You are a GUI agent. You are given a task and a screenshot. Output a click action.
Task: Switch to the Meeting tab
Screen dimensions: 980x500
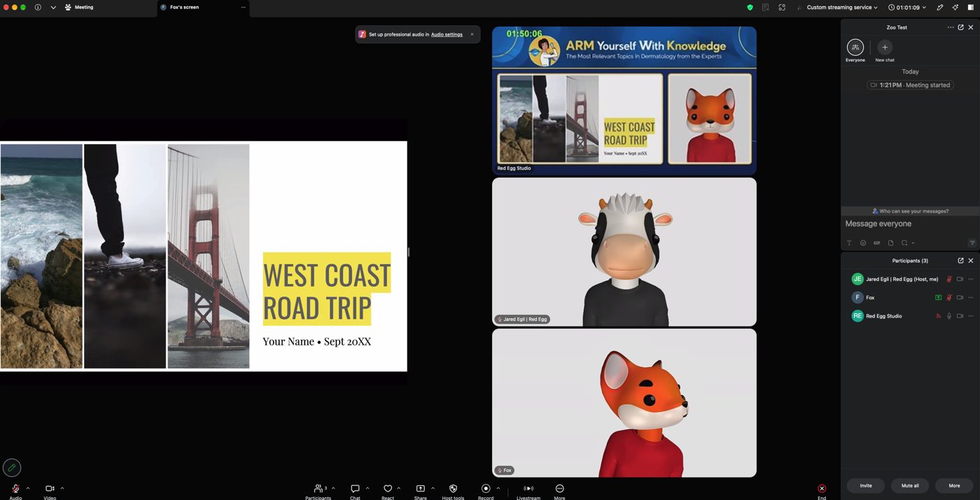pos(79,7)
